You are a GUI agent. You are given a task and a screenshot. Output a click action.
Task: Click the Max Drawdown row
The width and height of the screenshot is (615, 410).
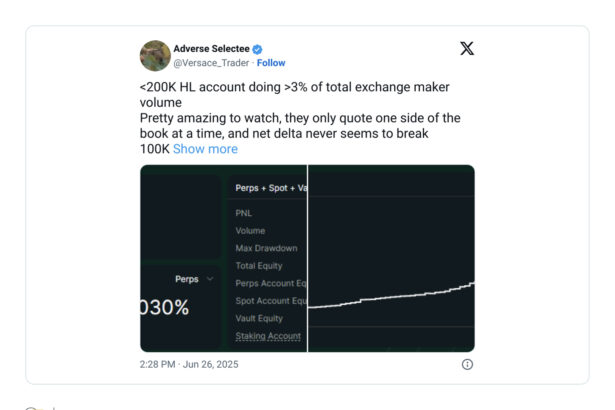265,248
